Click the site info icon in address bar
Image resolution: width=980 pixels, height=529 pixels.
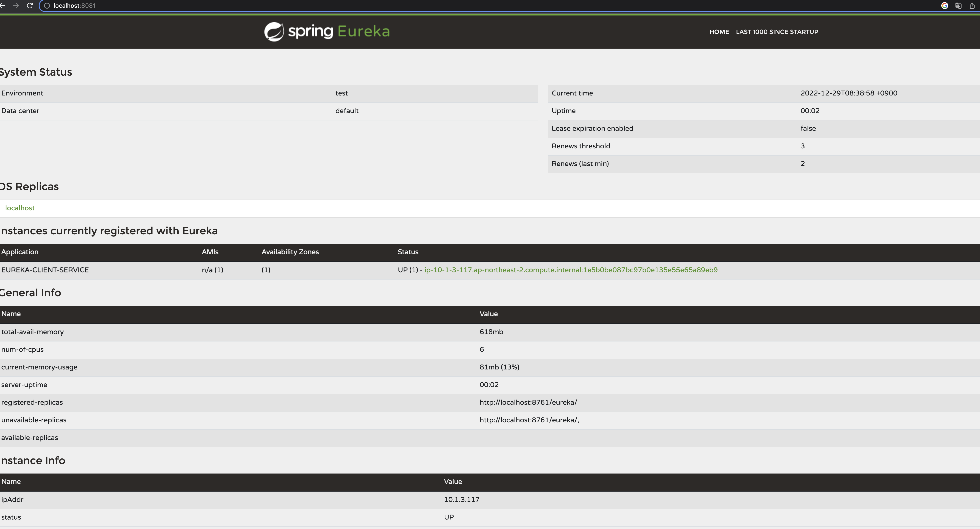47,6
